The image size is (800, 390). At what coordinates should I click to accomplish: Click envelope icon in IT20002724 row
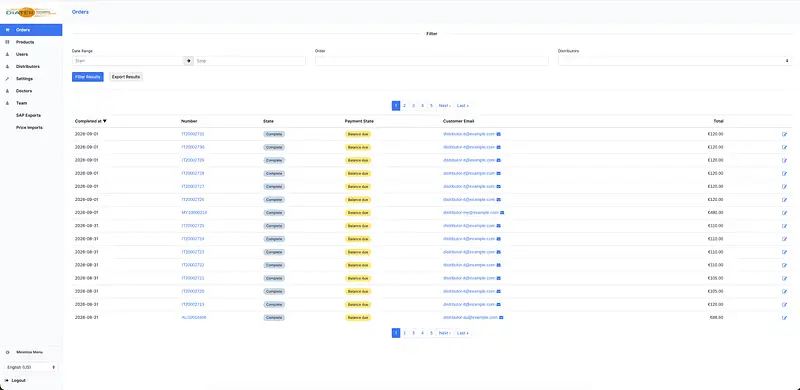tap(498, 239)
